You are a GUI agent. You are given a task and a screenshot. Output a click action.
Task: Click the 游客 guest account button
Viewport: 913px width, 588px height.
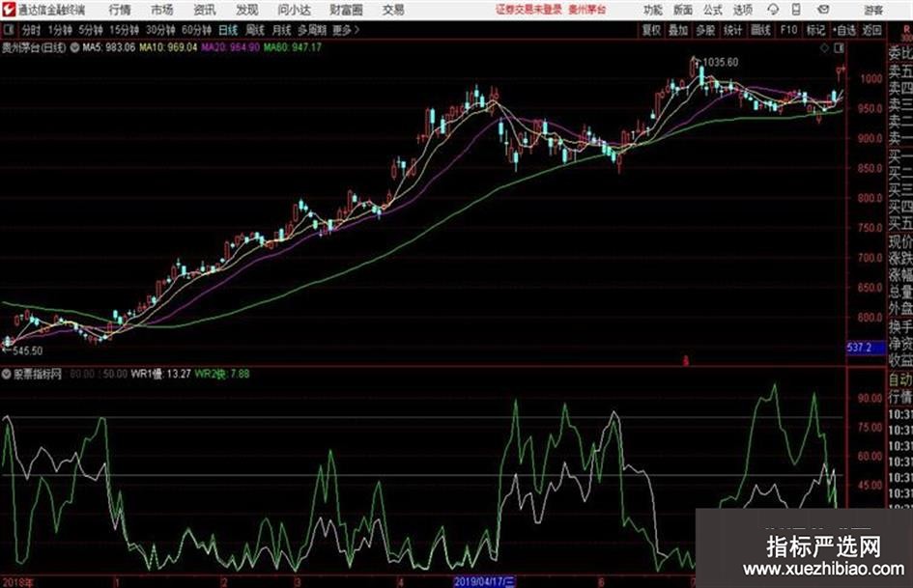[x=873, y=10]
